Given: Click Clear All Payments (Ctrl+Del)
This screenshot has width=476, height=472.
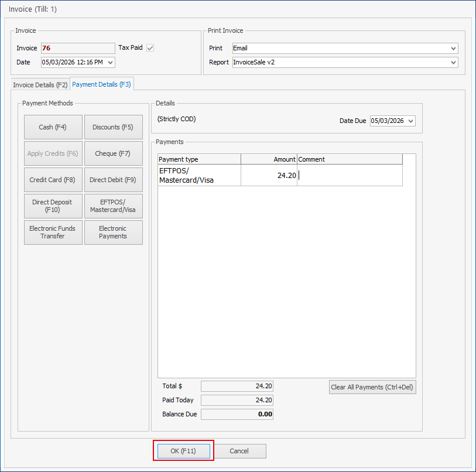Looking at the screenshot, I should (x=372, y=387).
